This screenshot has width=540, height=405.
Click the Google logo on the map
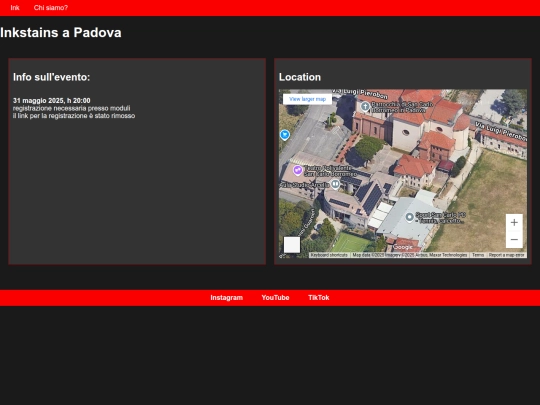[403, 247]
